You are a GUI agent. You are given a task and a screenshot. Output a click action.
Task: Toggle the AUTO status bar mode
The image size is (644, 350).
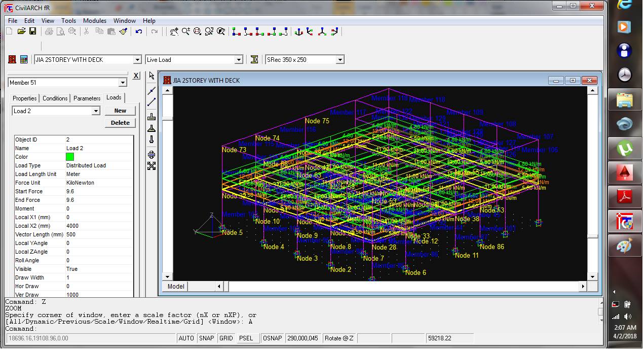(x=186, y=338)
